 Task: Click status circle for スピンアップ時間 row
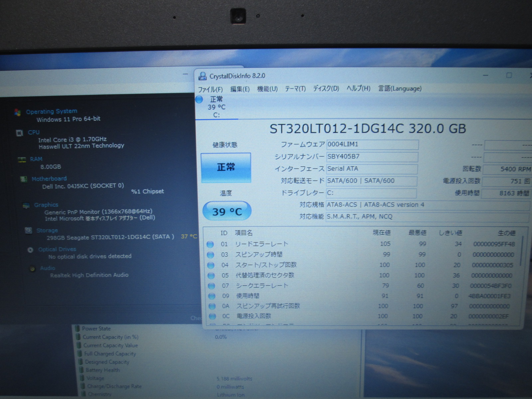(210, 255)
